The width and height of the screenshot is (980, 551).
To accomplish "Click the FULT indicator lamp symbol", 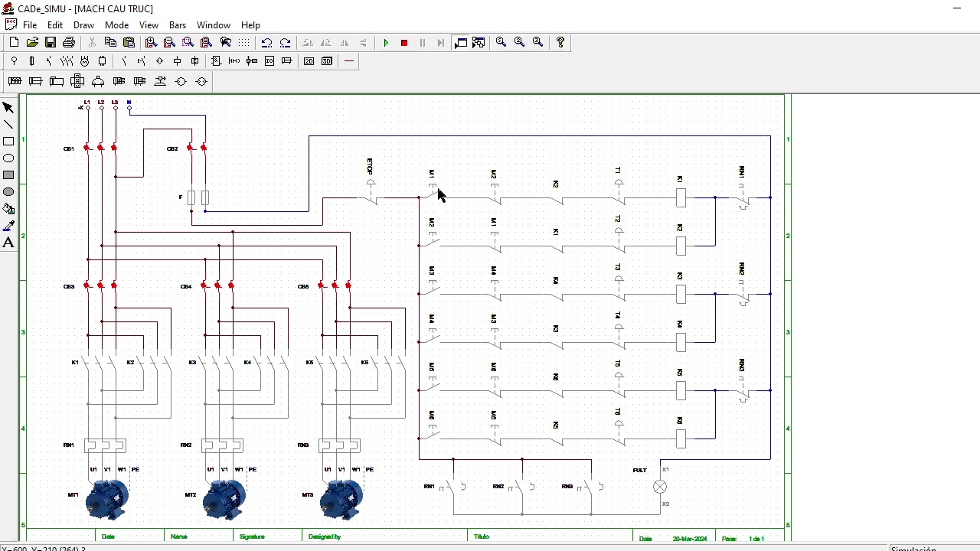I will (660, 487).
